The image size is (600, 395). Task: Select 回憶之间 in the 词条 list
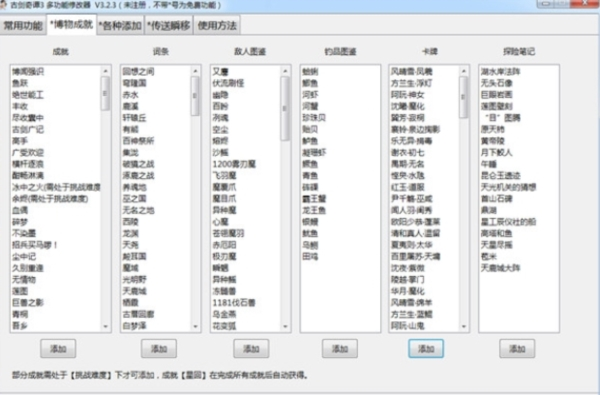pos(138,71)
